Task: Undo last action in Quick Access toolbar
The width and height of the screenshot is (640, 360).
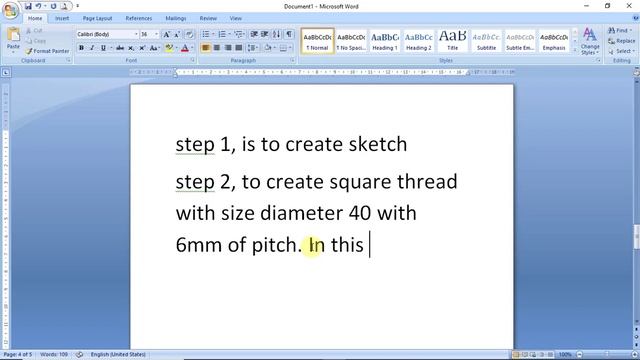Action: pyautogui.click(x=38, y=6)
